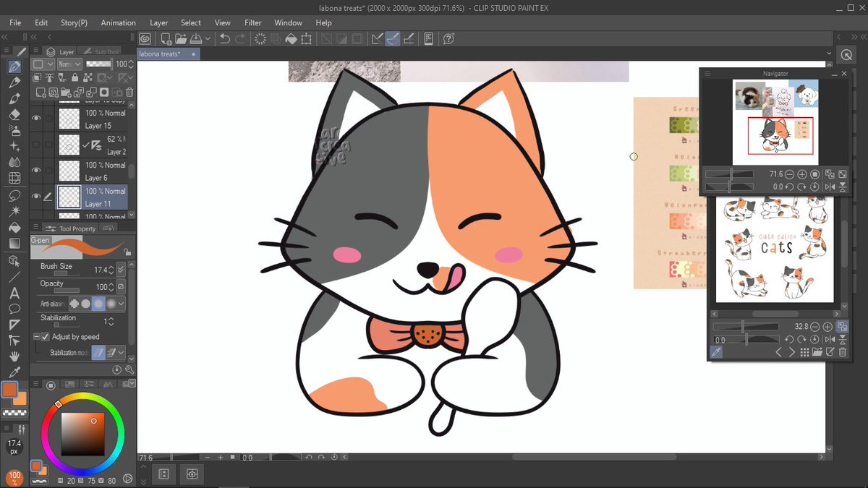The width and height of the screenshot is (868, 488).
Task: Open the Brush Size dynamics button
Action: tap(122, 270)
